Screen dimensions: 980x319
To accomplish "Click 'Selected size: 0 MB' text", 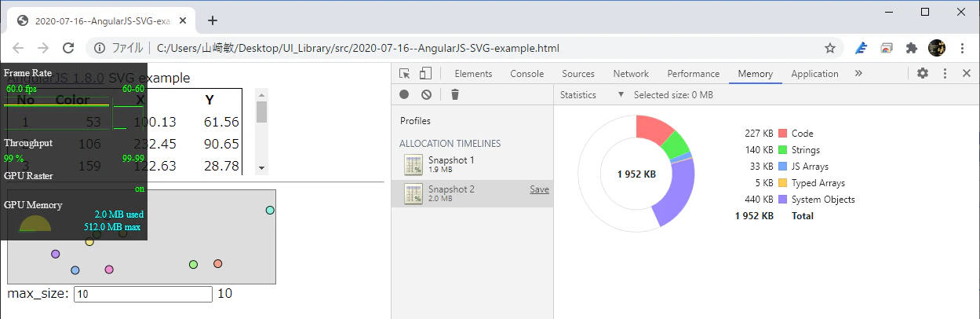I will point(673,95).
